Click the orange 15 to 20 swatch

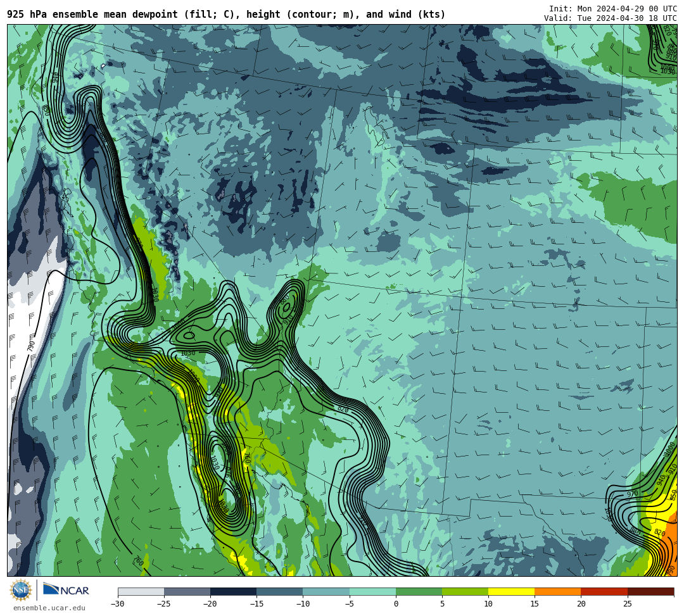558,591
